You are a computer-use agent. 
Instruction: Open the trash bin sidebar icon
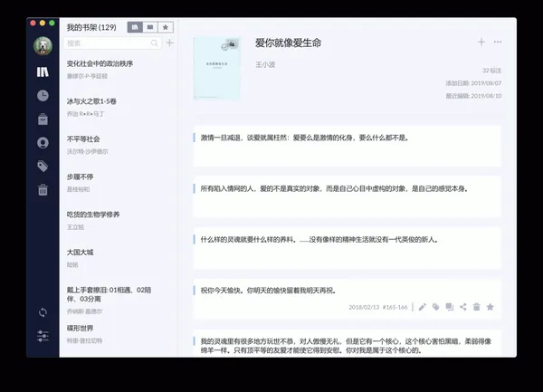tap(43, 190)
